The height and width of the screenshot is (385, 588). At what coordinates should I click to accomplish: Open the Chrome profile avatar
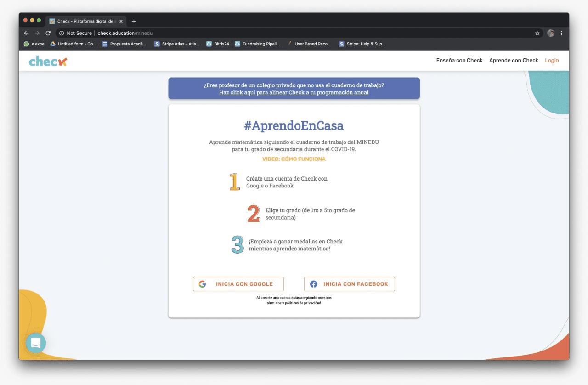[551, 33]
